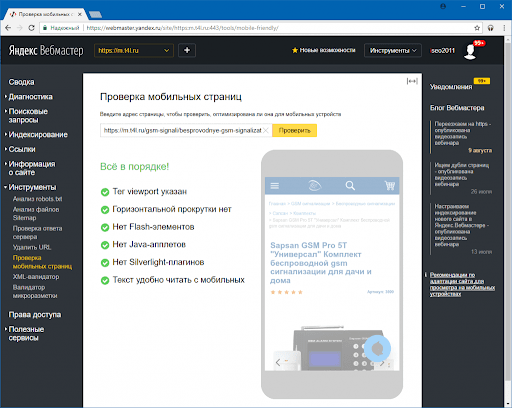This screenshot has width=512, height=408.
Task: Click the browser reload icon
Action: [x=31, y=28]
